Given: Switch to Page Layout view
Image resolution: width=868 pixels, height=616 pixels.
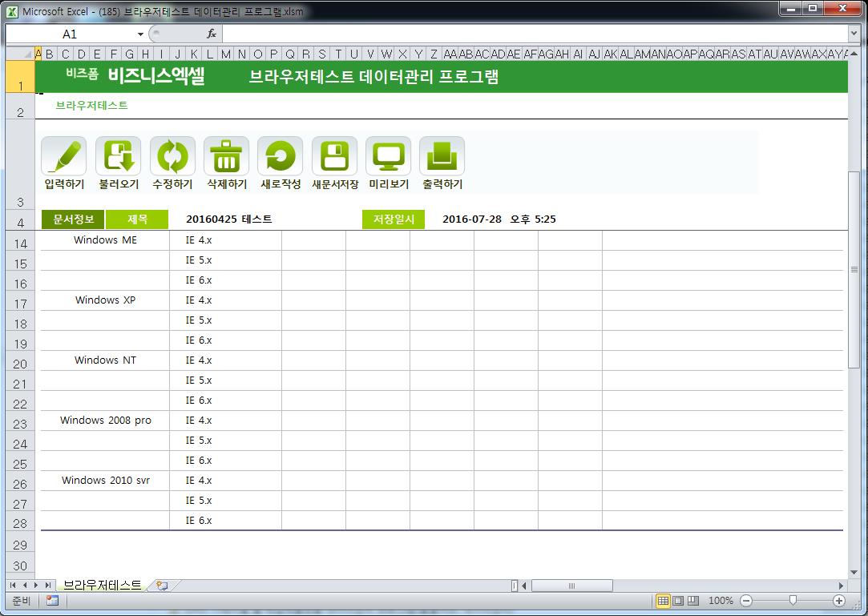Looking at the screenshot, I should pyautogui.click(x=678, y=601).
